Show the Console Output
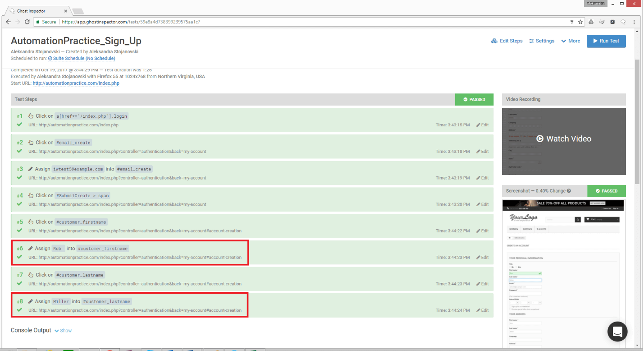The width and height of the screenshot is (644, 351). click(63, 331)
